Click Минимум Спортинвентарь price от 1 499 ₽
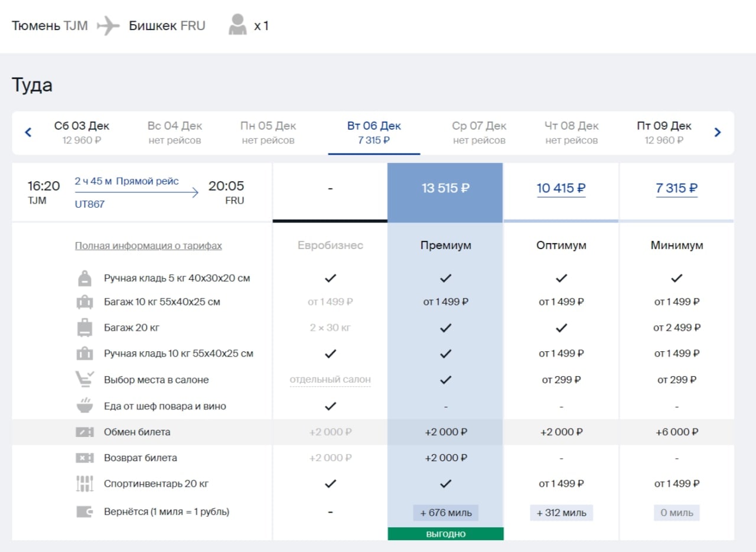Image resolution: width=756 pixels, height=552 pixels. point(677,484)
